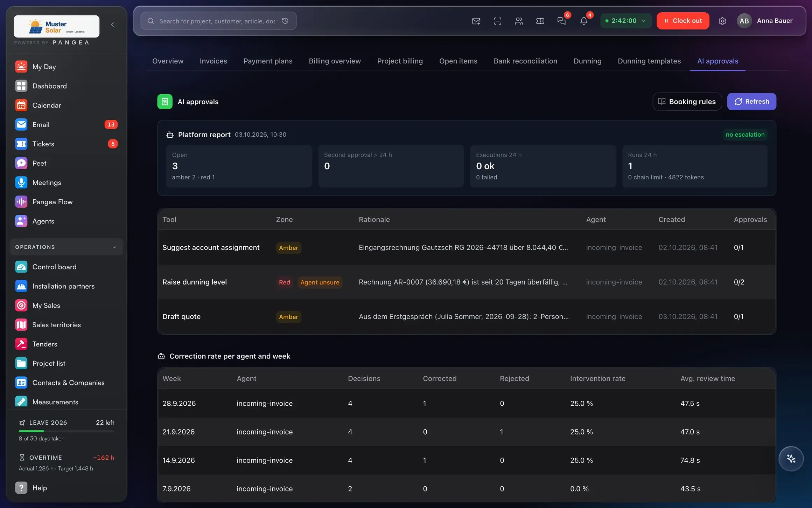This screenshot has height=508, width=812.
Task: Click the scan document icon
Action: pyautogui.click(x=497, y=21)
